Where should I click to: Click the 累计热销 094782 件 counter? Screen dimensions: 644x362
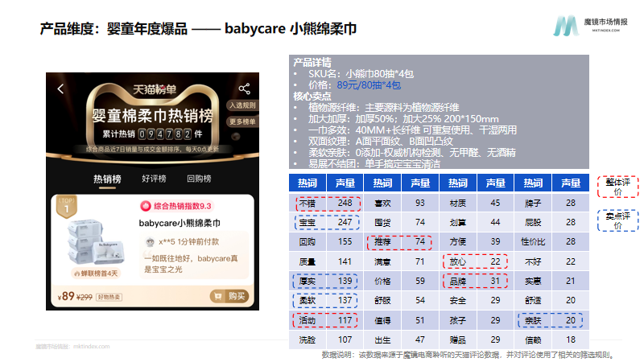click(152, 134)
